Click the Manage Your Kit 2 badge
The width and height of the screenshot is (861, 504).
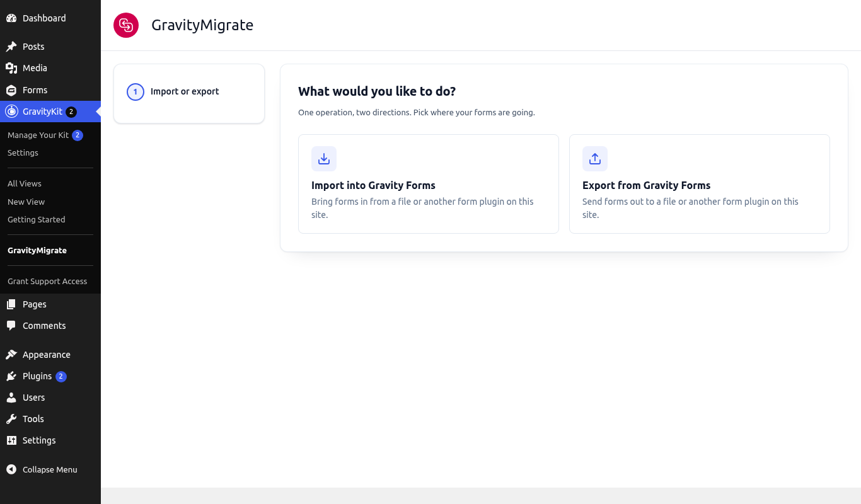tap(78, 135)
